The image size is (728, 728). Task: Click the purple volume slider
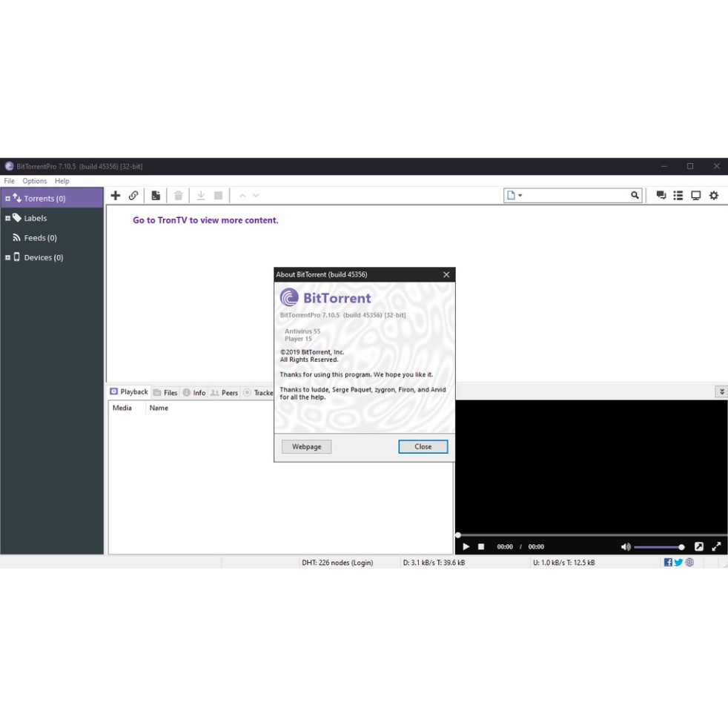657,547
